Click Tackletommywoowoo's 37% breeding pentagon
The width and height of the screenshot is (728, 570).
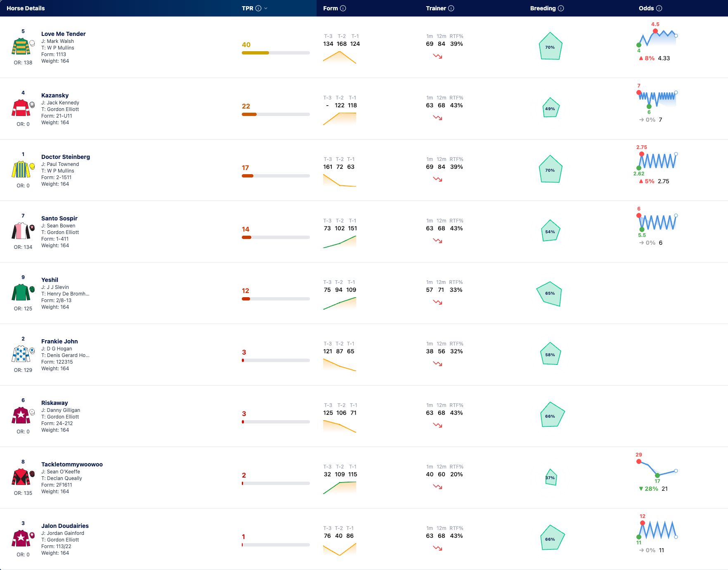click(551, 477)
